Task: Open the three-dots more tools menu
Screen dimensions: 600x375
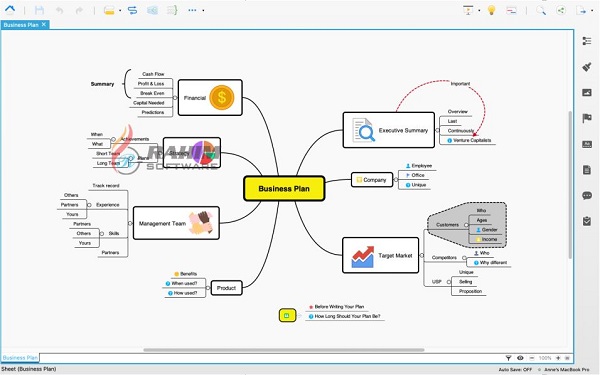Action: 192,10
